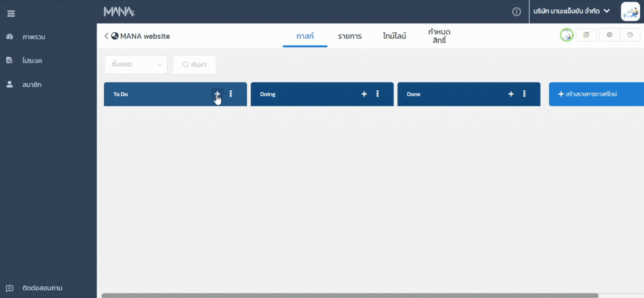Open the info icon in the top bar

516,12
